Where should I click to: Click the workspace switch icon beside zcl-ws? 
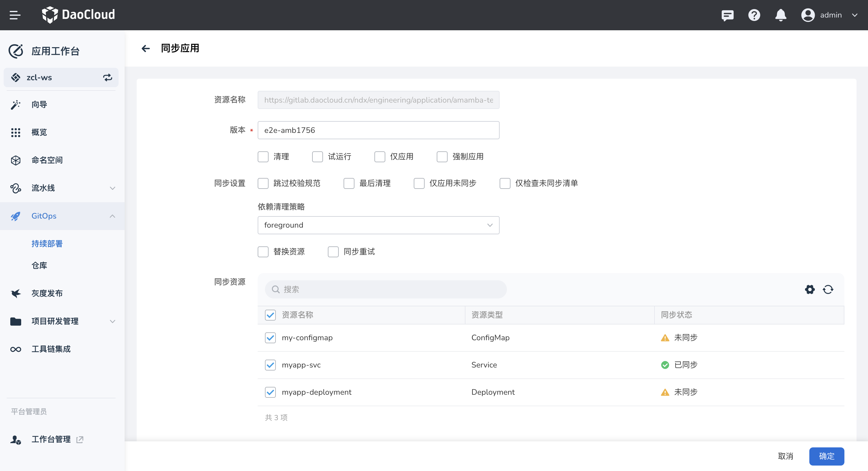click(107, 77)
